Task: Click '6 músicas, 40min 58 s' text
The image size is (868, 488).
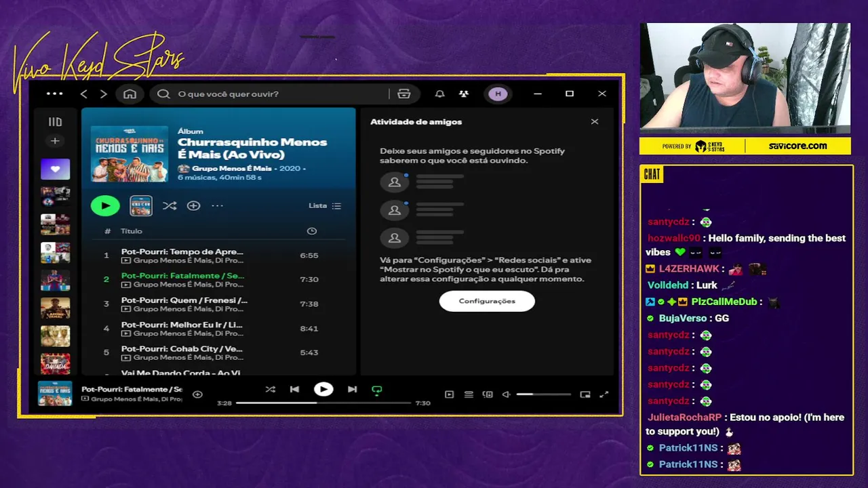Action: coord(220,178)
